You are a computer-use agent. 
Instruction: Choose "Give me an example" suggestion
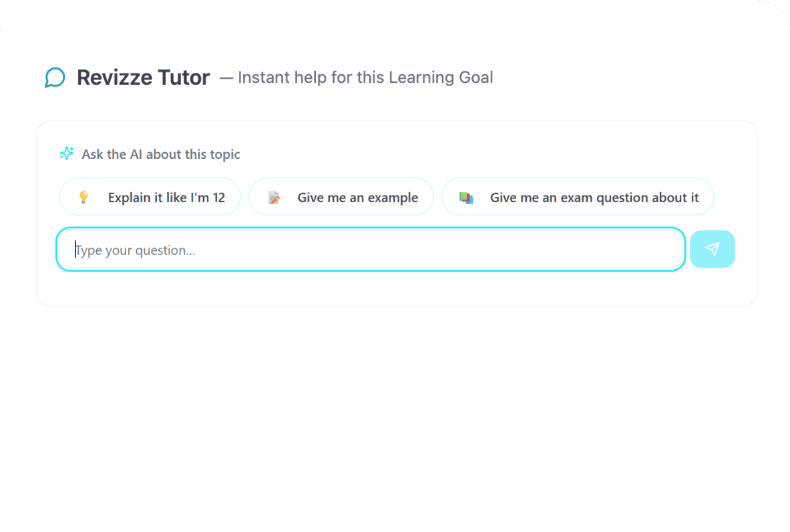point(341,197)
